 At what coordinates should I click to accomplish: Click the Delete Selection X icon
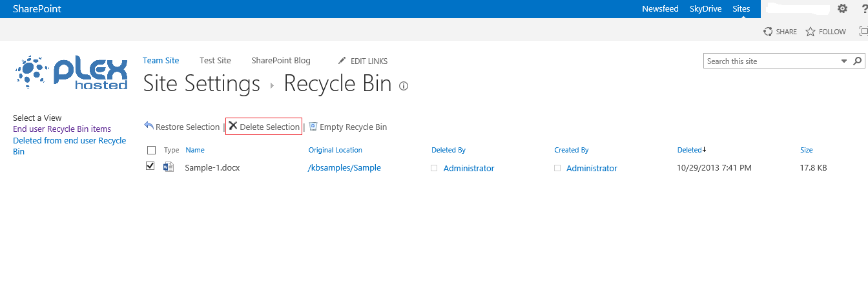pyautogui.click(x=233, y=126)
